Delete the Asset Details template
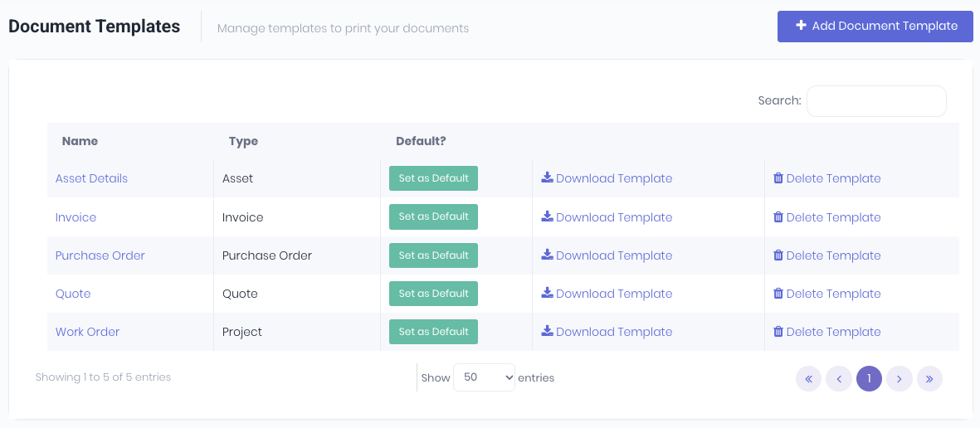Viewport: 980px width, 428px height. click(x=826, y=178)
